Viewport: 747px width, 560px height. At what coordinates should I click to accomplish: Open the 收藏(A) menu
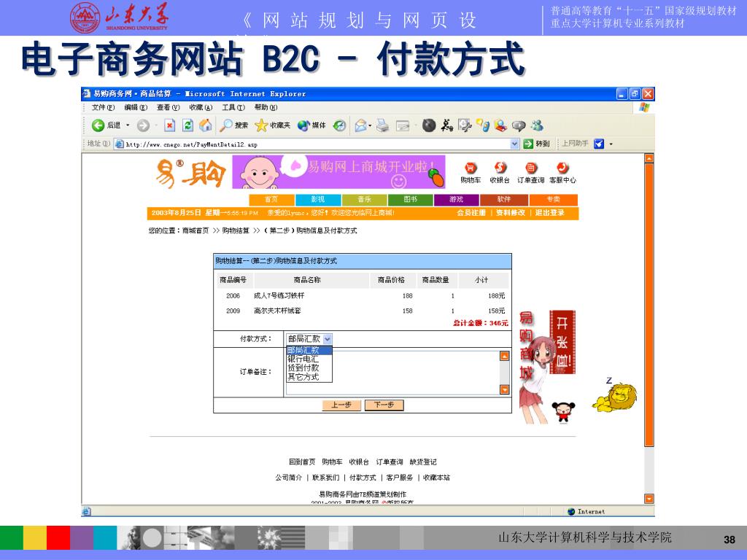pos(201,108)
